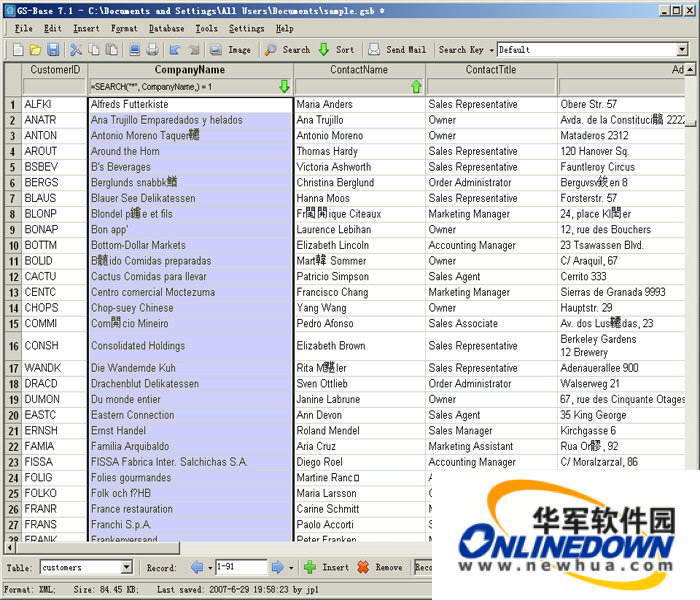Select row header number 20

[12, 415]
